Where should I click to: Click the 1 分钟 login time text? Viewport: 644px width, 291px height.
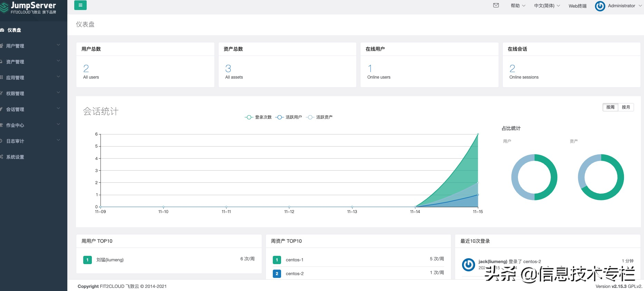pyautogui.click(x=627, y=261)
